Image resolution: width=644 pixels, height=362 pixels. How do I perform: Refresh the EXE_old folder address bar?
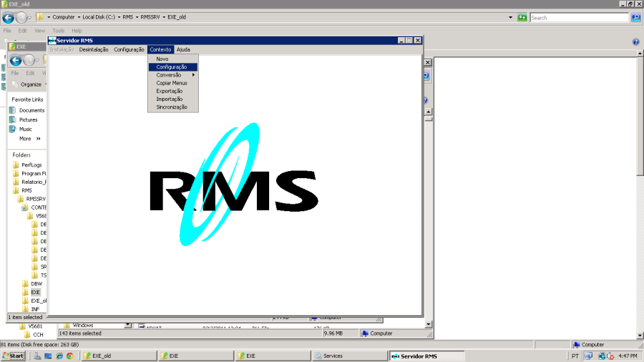point(522,18)
